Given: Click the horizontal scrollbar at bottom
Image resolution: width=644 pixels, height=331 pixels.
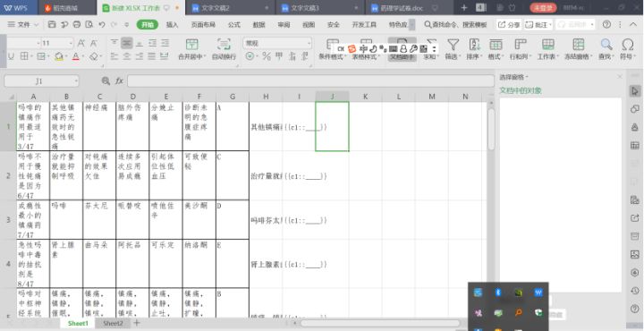Looking at the screenshot, I should click(380, 323).
